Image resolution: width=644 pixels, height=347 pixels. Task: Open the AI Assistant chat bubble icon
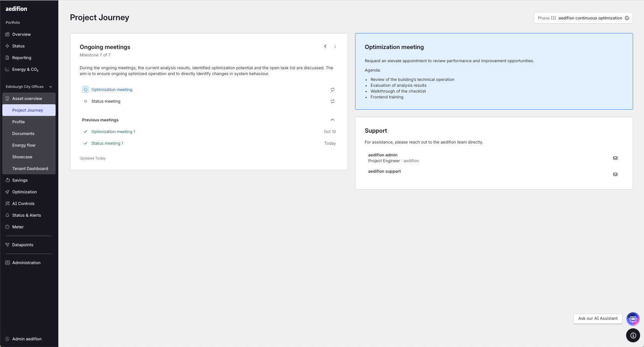[x=633, y=319]
